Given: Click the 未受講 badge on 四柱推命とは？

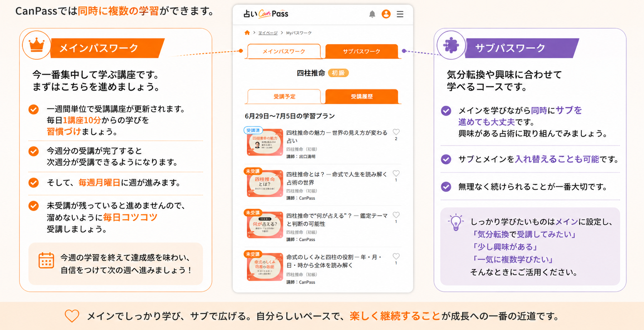Looking at the screenshot, I should click(253, 171).
